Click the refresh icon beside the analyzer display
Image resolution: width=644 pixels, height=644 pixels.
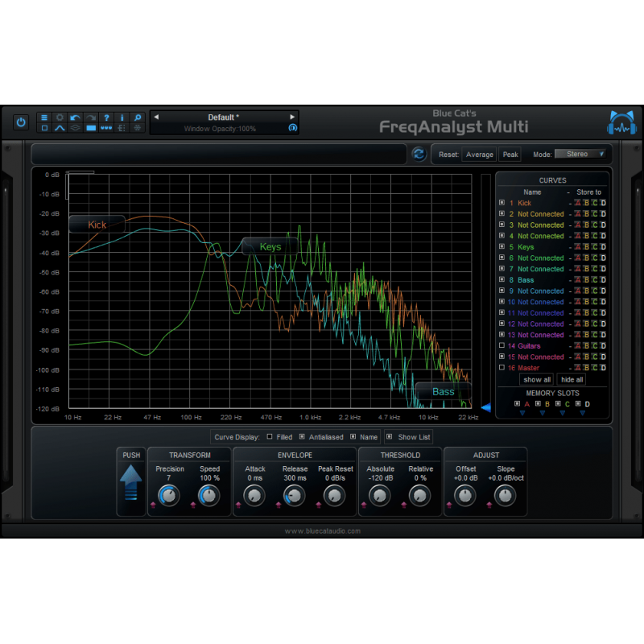coord(418,154)
